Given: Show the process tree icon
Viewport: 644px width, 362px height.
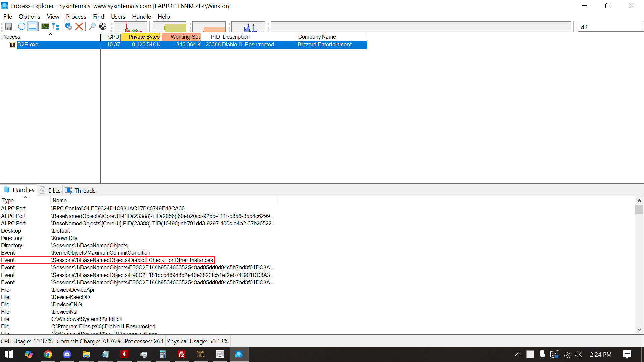Looking at the screenshot, I should (x=56, y=26).
